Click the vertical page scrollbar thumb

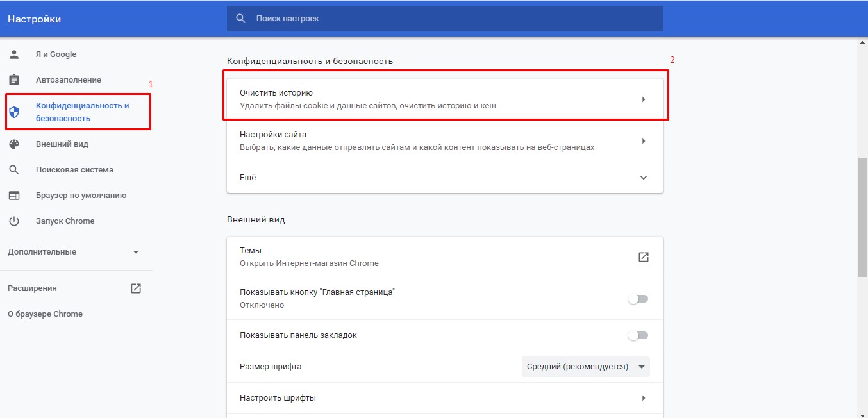pyautogui.click(x=862, y=218)
